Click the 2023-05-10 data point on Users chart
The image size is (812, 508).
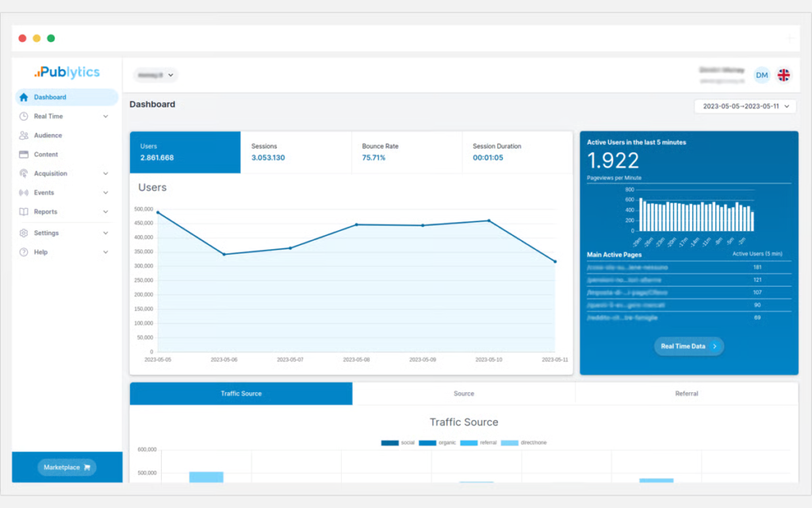click(488, 221)
